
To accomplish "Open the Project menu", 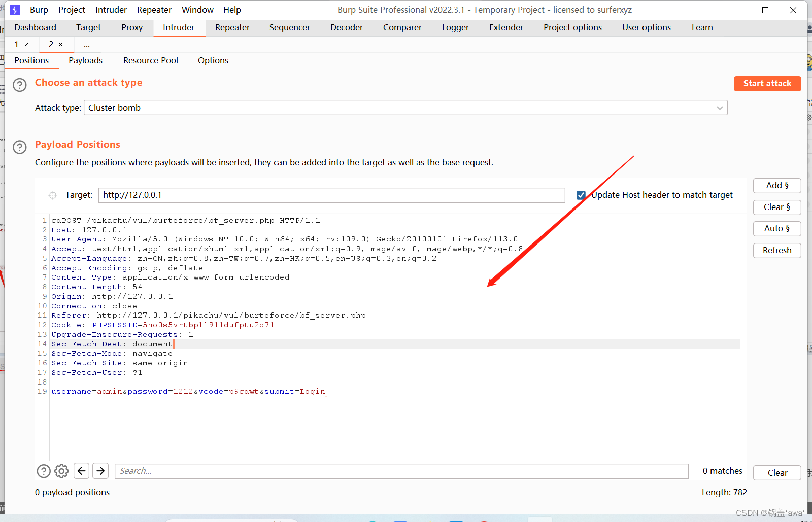I will point(72,10).
